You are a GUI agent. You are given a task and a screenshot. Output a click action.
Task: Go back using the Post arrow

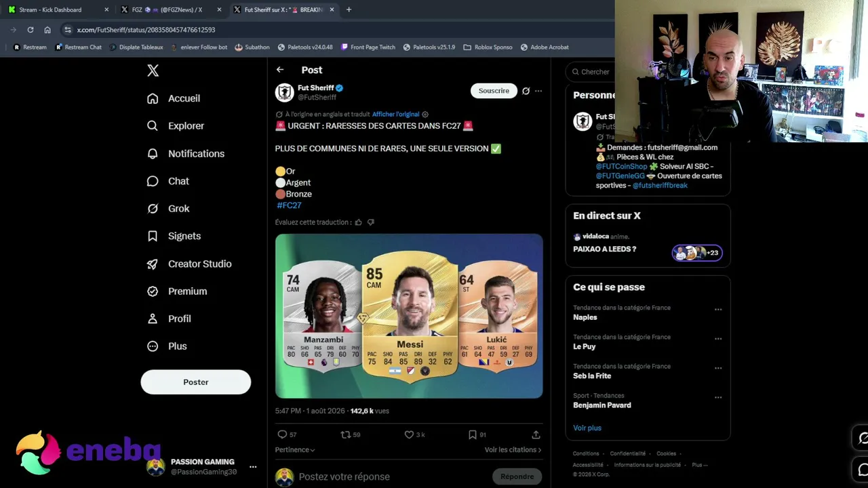[x=280, y=70]
